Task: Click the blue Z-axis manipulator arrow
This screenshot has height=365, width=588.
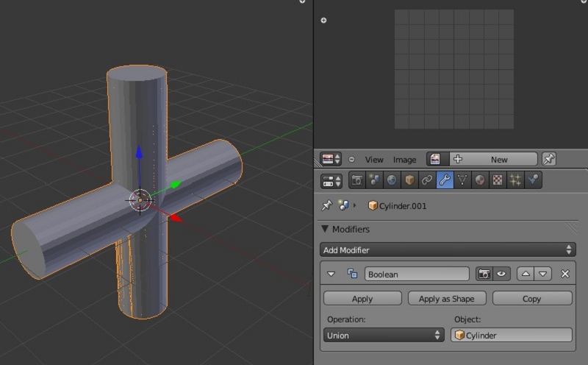Action: coord(139,152)
